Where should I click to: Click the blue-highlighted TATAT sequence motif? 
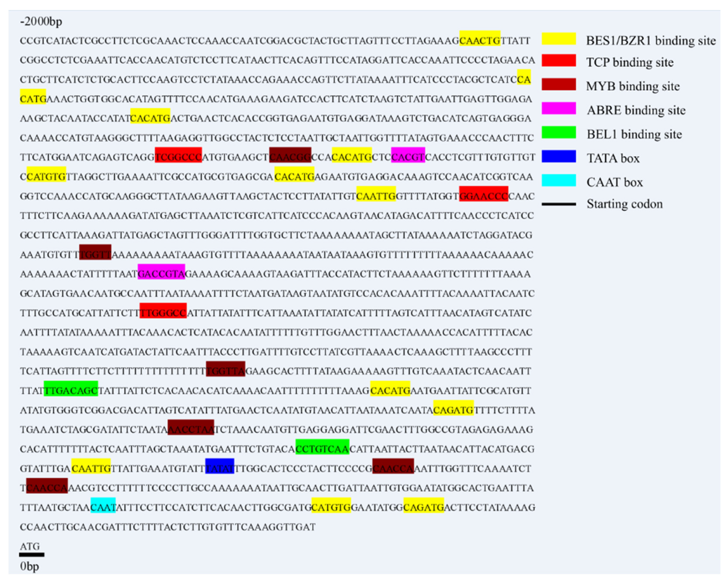pyautogui.click(x=220, y=466)
